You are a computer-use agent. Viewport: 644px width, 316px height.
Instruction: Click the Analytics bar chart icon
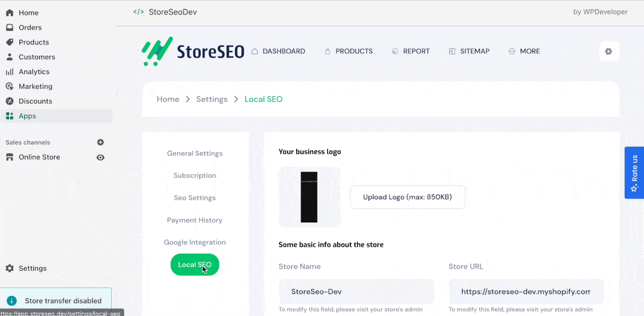point(10,71)
